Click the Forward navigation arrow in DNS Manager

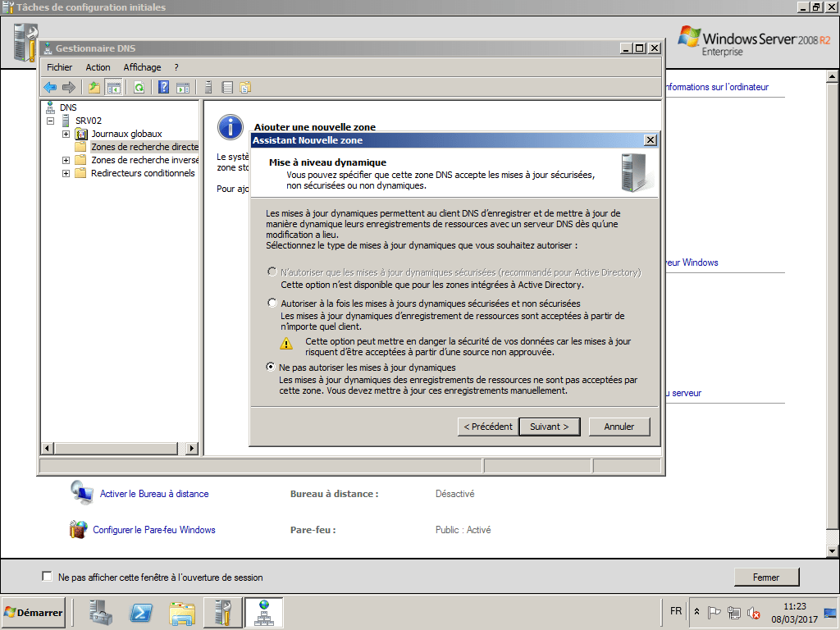coord(70,86)
